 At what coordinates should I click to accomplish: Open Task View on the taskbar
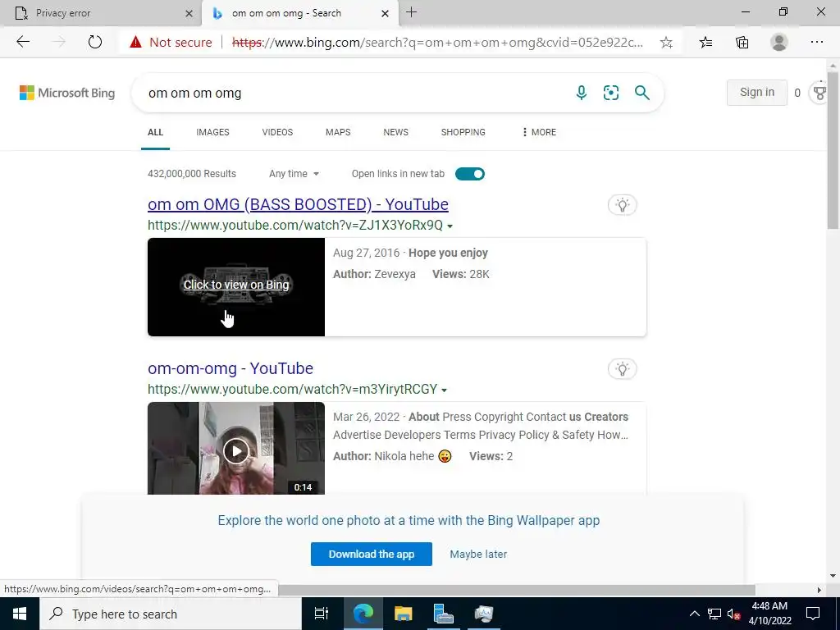[321, 614]
